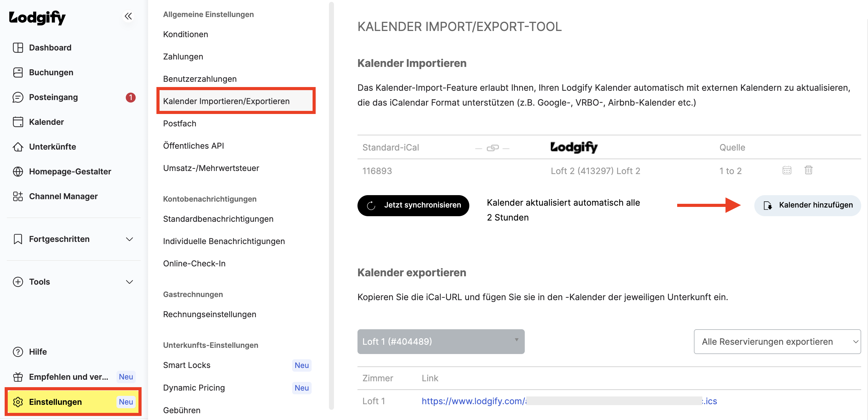Click Jetzt synchronisieren button
The width and height of the screenshot is (868, 420).
point(413,205)
